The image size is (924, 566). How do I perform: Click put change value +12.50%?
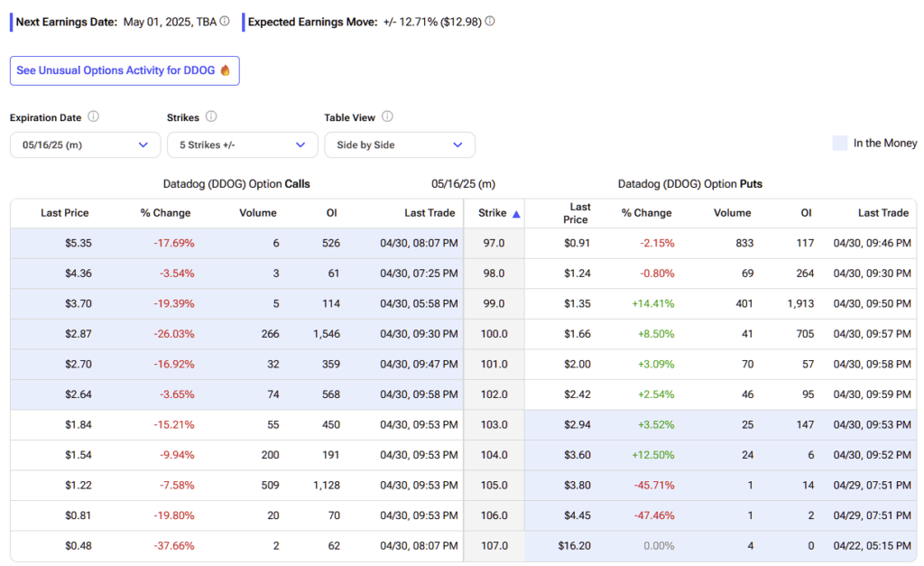coord(653,455)
